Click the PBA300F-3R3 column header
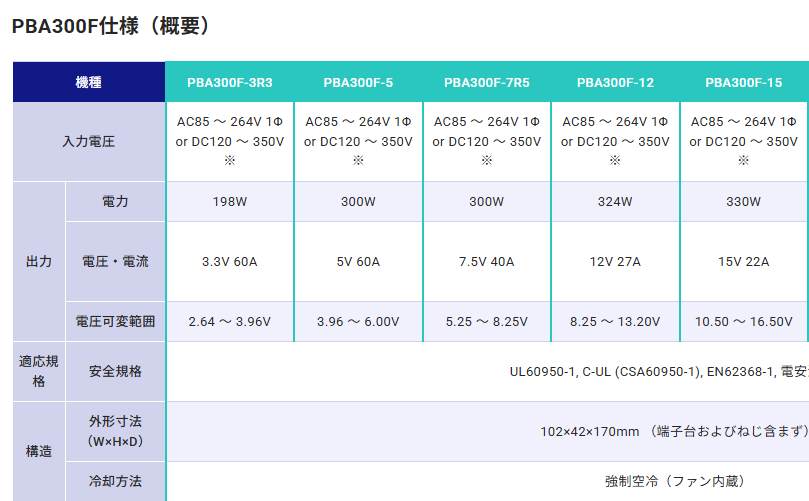The image size is (809, 501). 230,83
